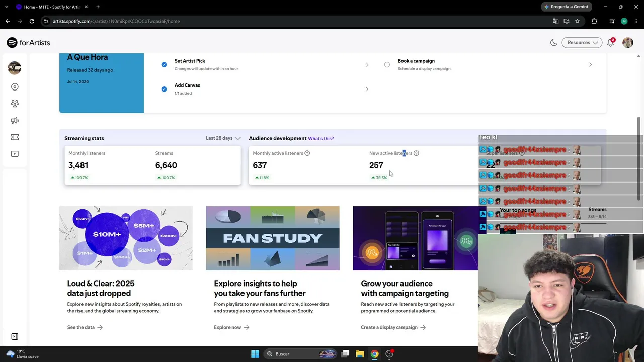
Task: Go back in browser history
Action: pos(8,21)
